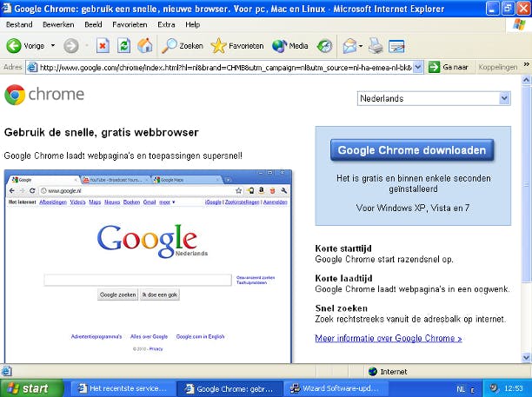532x397 pixels.
Task: Open the Bestand menu
Action: (19, 24)
